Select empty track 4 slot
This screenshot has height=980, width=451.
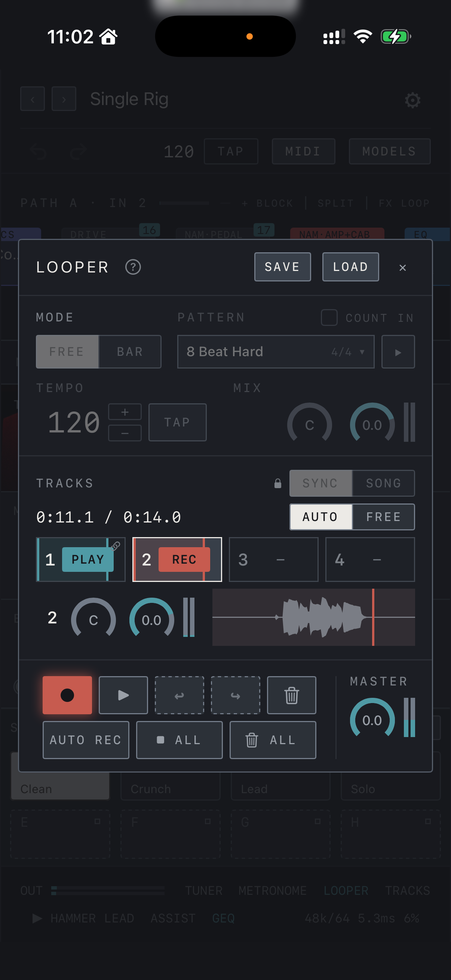[370, 559]
